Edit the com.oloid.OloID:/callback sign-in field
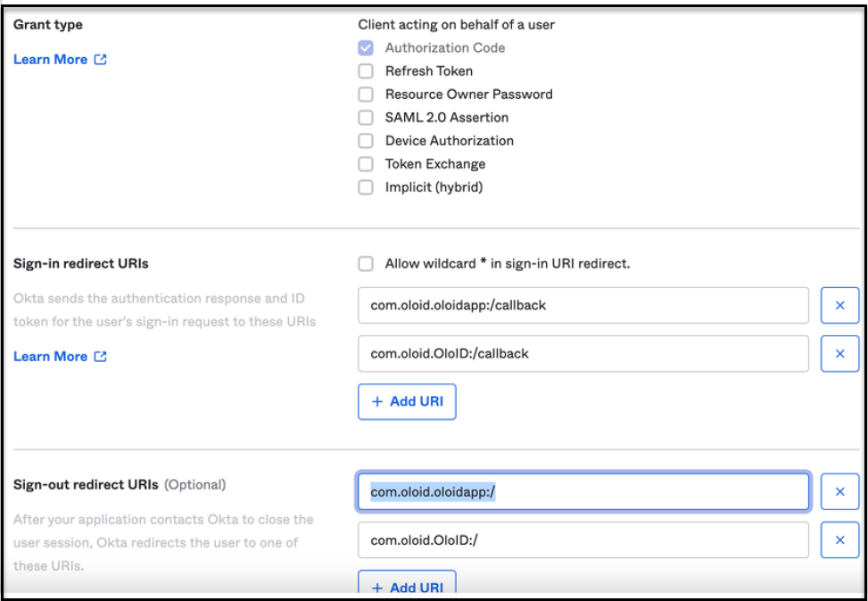 583,354
